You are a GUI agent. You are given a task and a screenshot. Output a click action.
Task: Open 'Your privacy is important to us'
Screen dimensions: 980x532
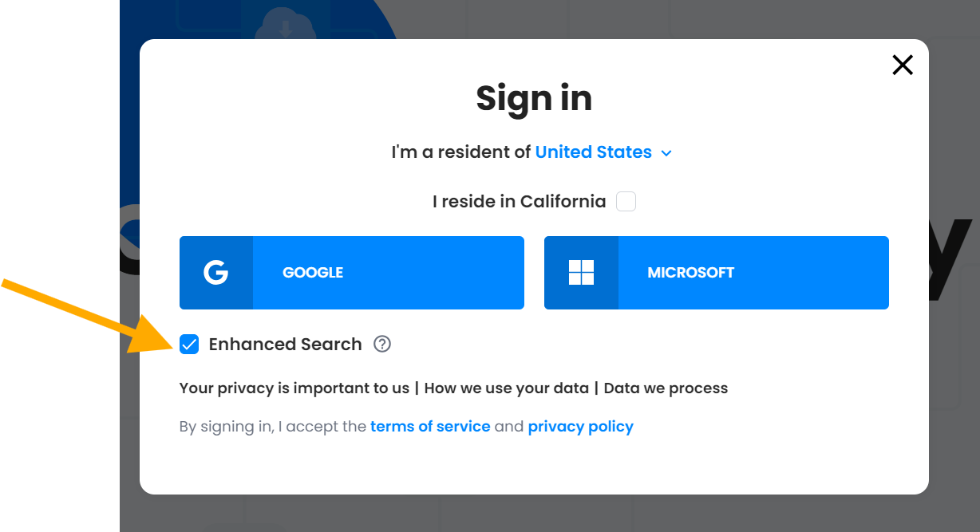pyautogui.click(x=294, y=388)
